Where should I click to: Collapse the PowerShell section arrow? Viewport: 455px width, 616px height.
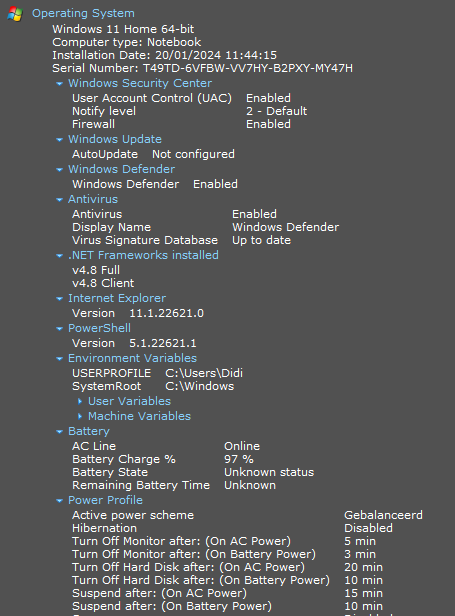pyautogui.click(x=60, y=328)
